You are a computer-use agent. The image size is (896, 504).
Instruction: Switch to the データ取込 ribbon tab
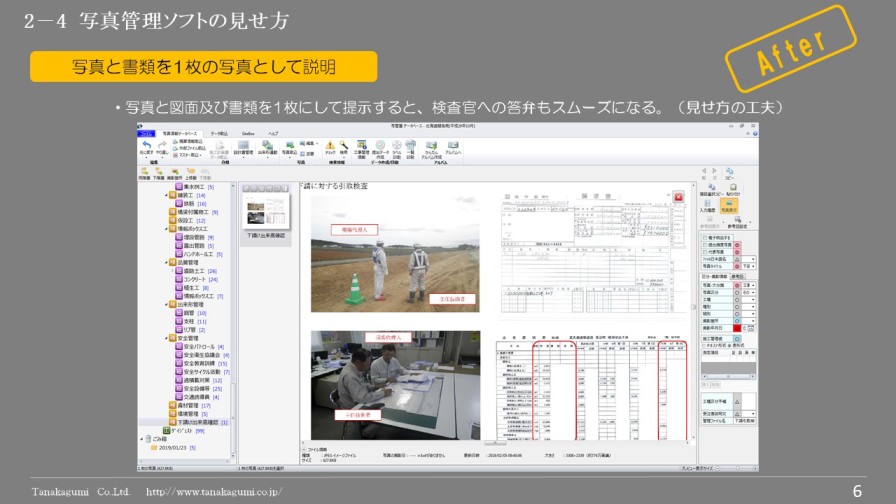pyautogui.click(x=218, y=132)
